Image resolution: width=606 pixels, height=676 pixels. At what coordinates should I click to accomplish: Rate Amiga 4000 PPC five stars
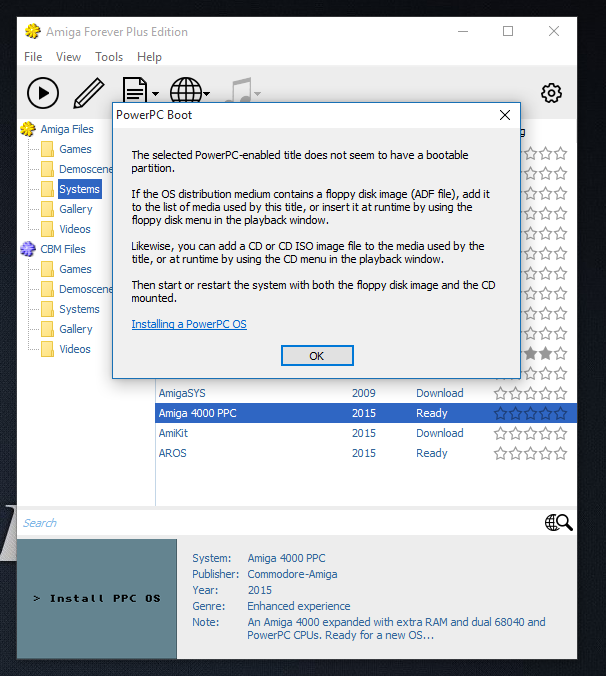pyautogui.click(x=561, y=413)
